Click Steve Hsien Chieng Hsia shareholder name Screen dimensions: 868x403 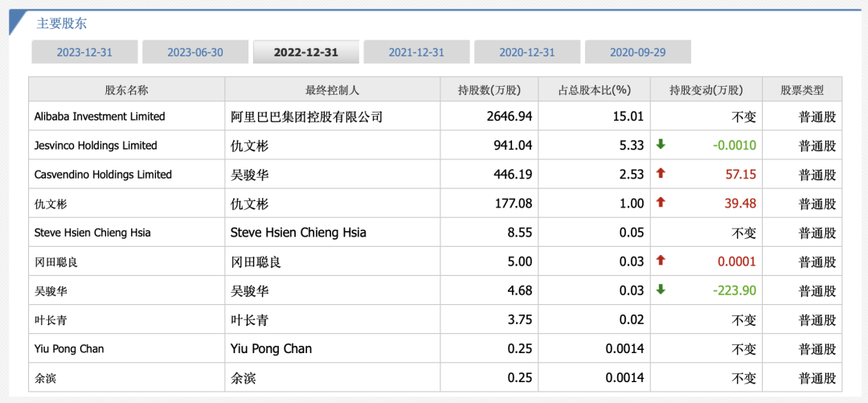[x=92, y=232]
